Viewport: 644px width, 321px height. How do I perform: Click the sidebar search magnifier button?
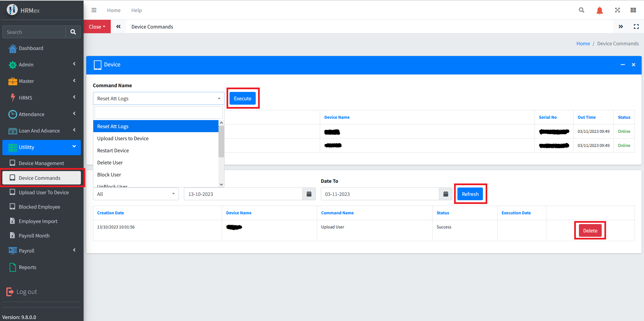(73, 32)
